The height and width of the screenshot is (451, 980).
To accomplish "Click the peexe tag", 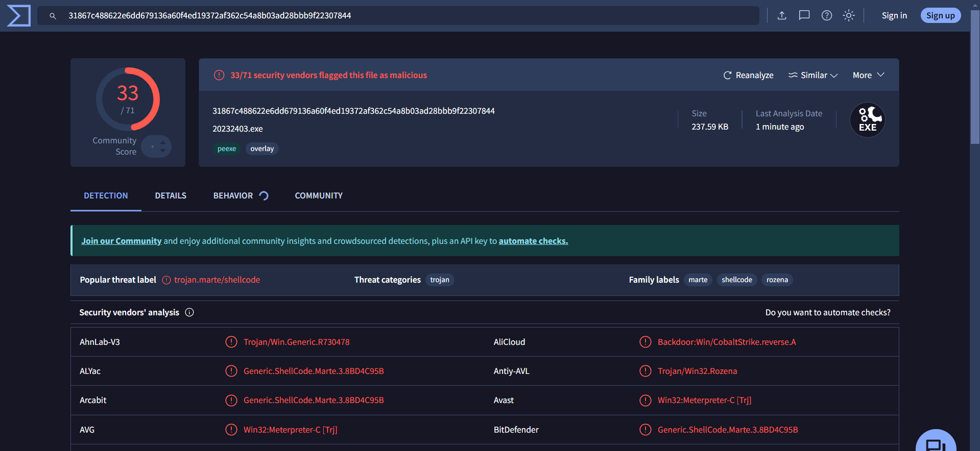I will click(x=227, y=148).
